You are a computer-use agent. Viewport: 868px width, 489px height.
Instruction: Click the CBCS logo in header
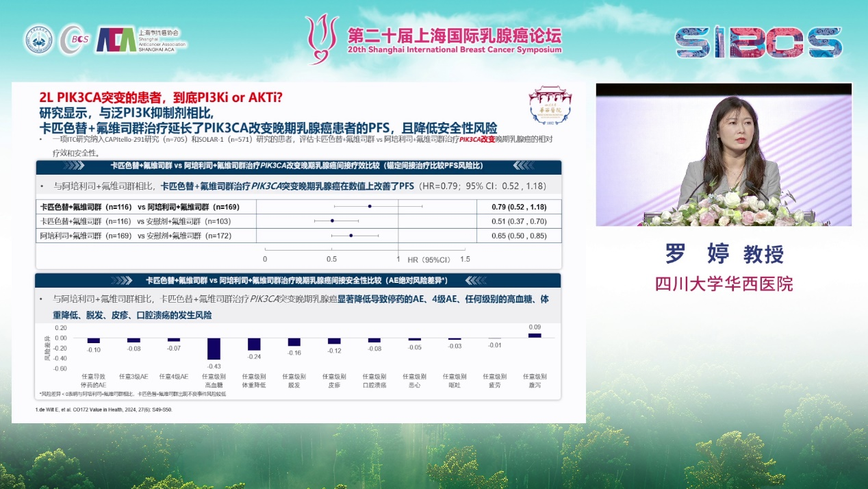pyautogui.click(x=74, y=40)
